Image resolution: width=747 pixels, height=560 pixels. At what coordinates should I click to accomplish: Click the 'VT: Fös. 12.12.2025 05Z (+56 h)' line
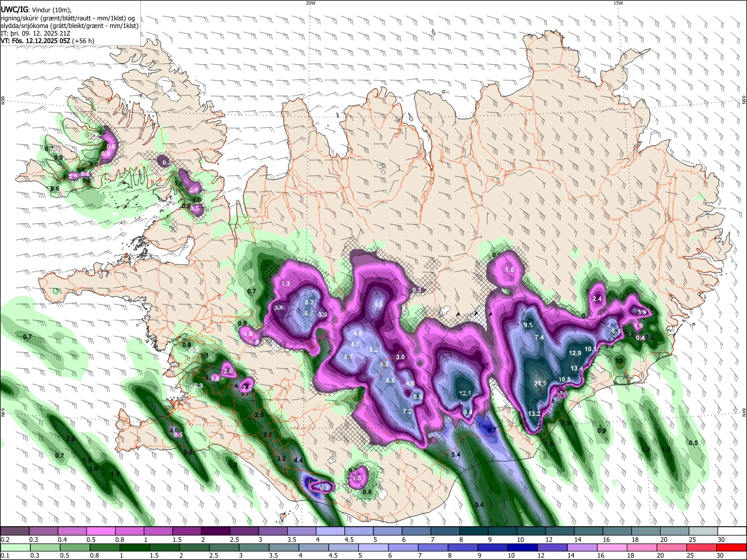point(47,41)
